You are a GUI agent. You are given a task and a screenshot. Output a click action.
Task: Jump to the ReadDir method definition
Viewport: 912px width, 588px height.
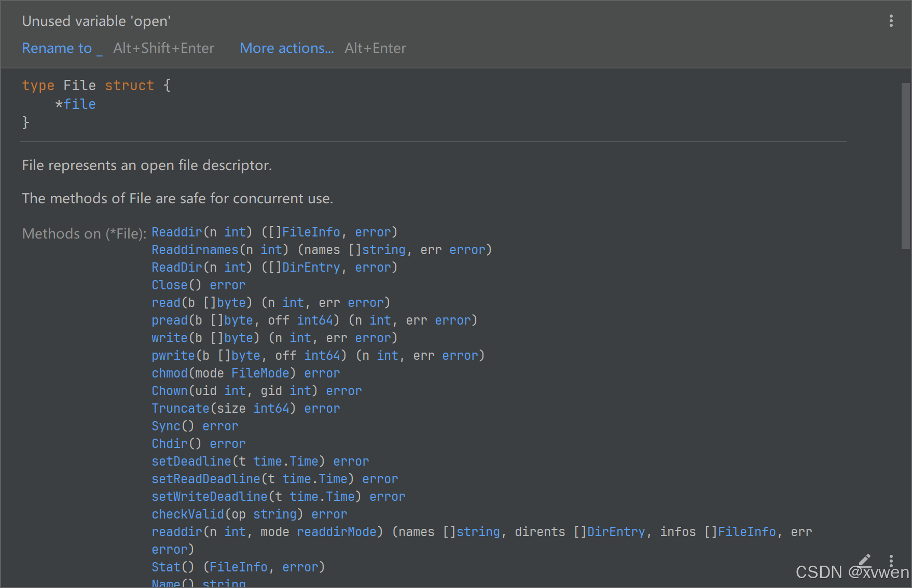pos(176,268)
